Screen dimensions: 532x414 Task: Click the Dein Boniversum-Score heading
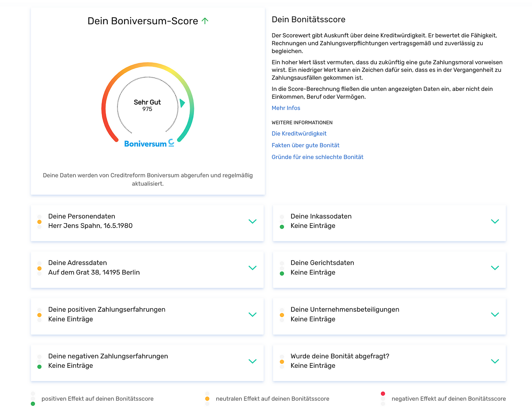coord(143,21)
